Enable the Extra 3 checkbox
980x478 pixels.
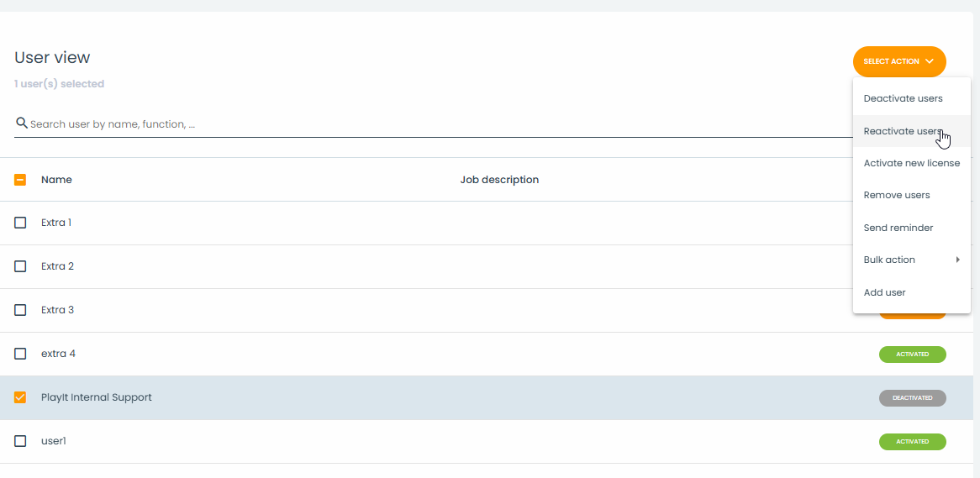(x=20, y=310)
